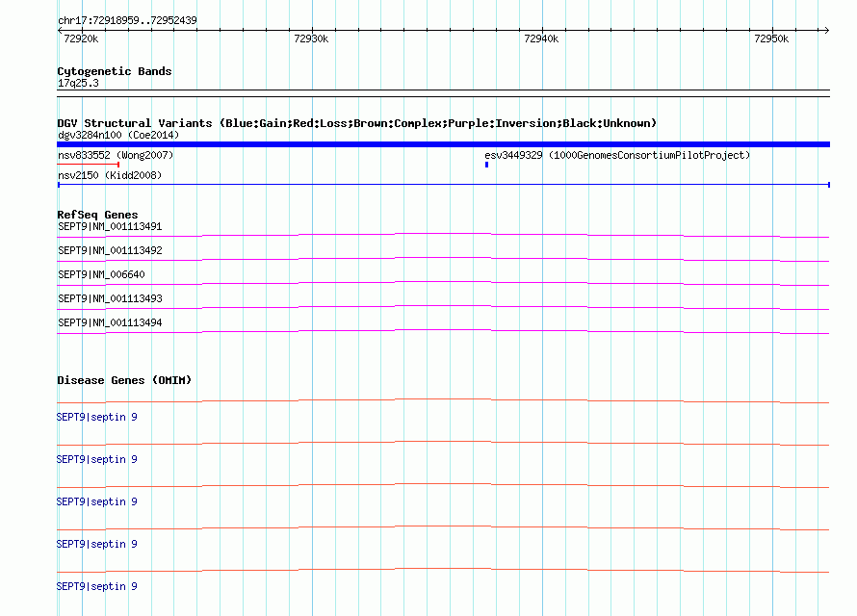Open the nsv2150 (Kidd2008) variant label
857x616 pixels.
pos(110,175)
